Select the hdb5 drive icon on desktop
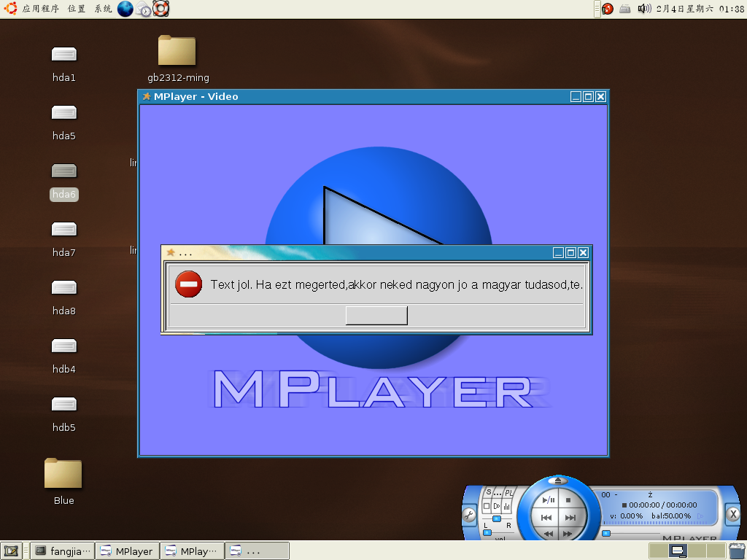Image resolution: width=747 pixels, height=560 pixels. (x=64, y=404)
